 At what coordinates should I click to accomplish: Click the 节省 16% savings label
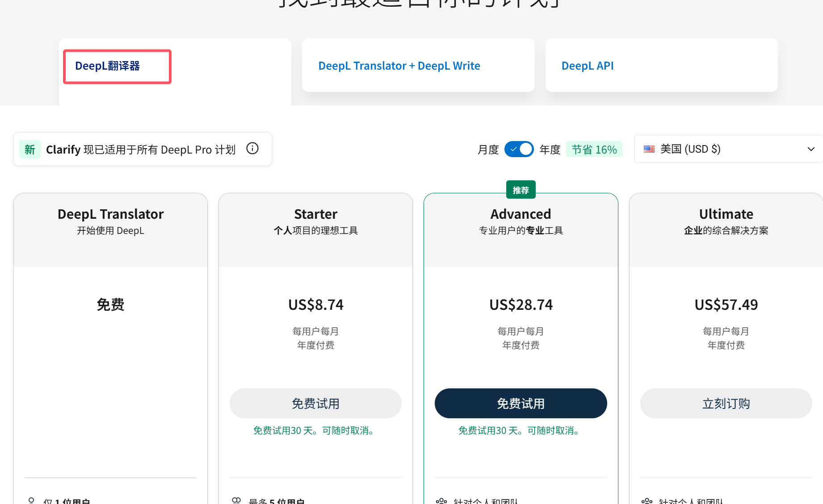pos(594,149)
